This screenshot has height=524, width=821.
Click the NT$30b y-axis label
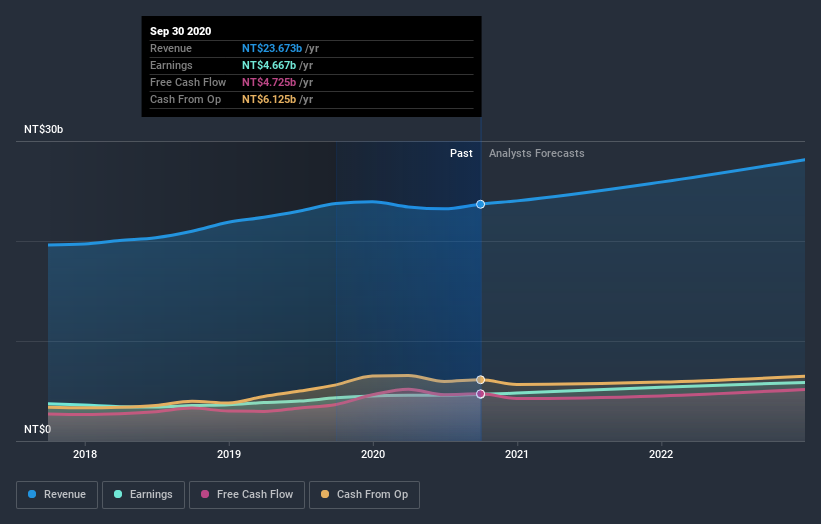click(x=43, y=129)
